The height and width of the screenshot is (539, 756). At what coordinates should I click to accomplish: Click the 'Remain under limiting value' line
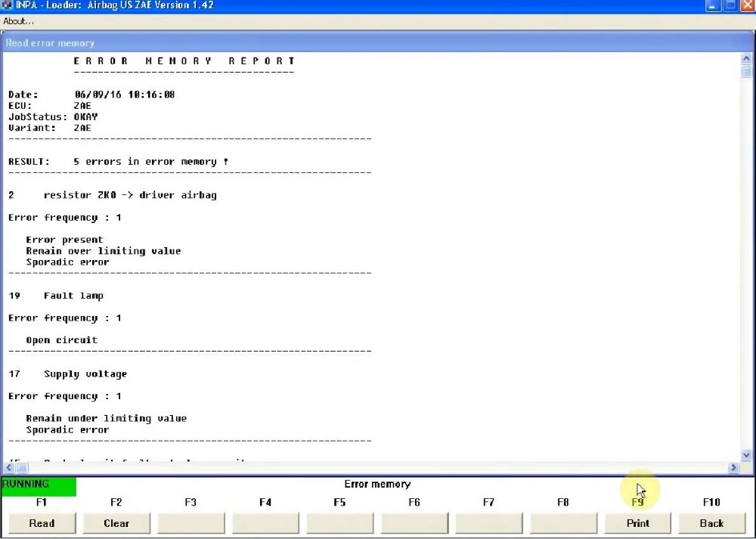pyautogui.click(x=106, y=418)
